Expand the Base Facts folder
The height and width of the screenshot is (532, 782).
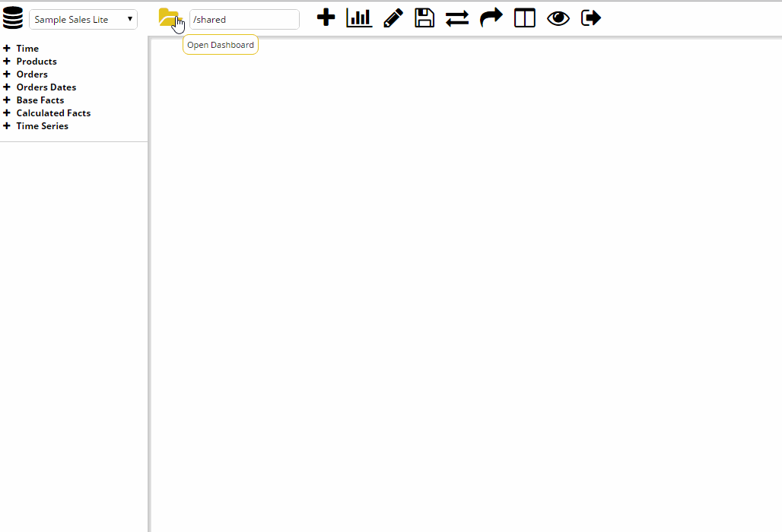click(x=7, y=100)
